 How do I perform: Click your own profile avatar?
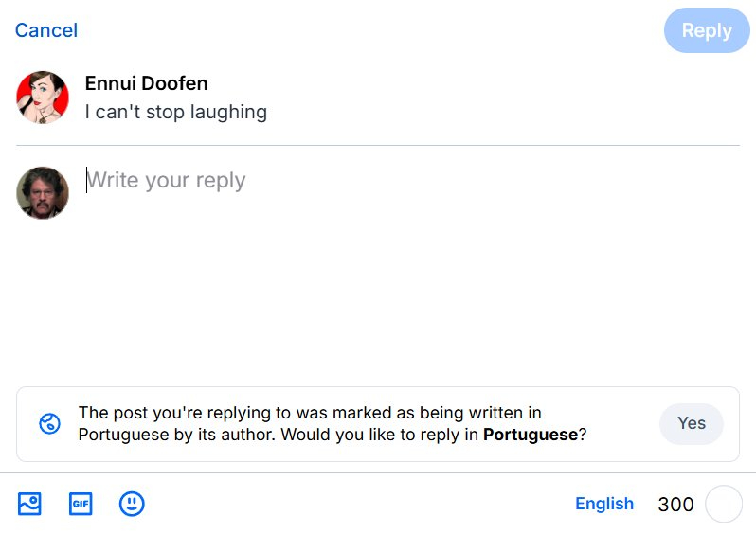point(43,193)
